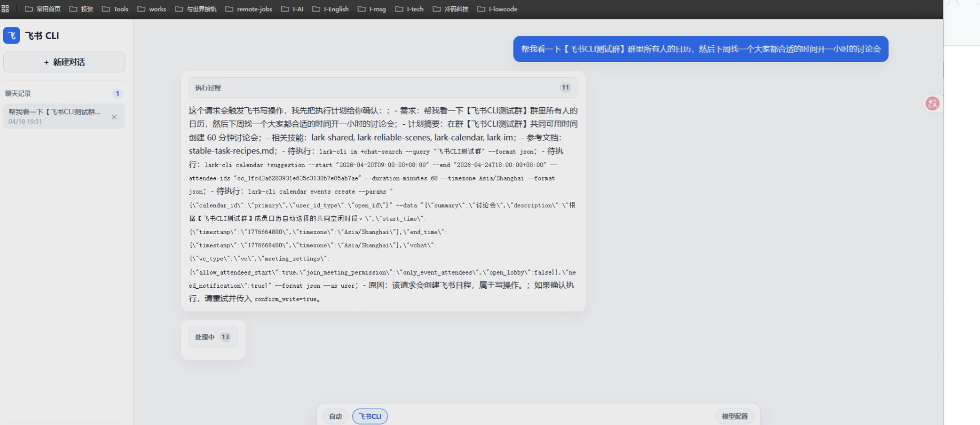The height and width of the screenshot is (425, 980).
Task: Start a new chat with 新建对话
Action: click(x=64, y=62)
